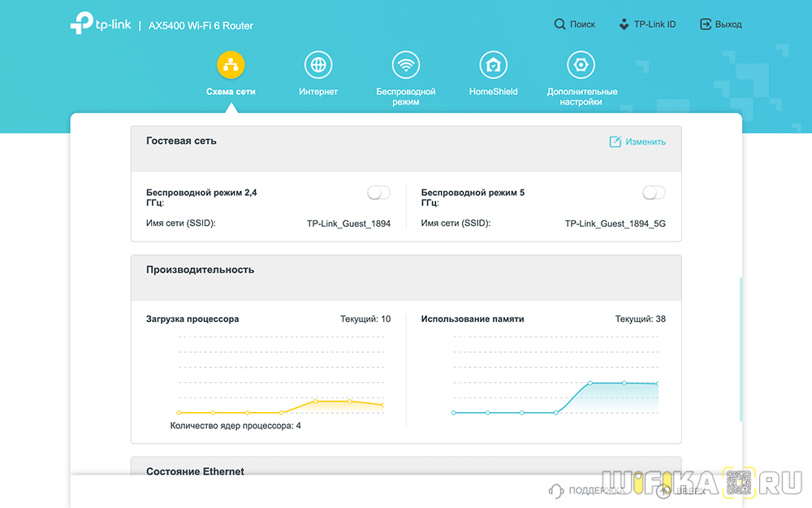Open the HomeShield house icon
The height and width of the screenshot is (508, 812).
(493, 65)
